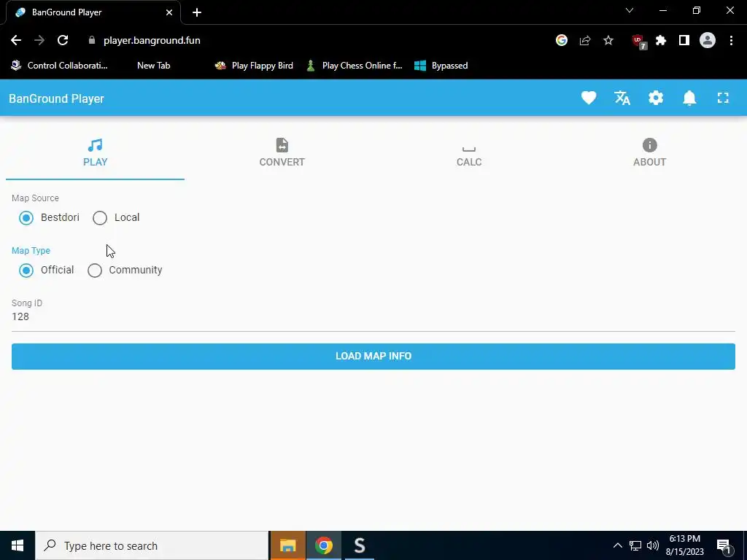The height and width of the screenshot is (560, 747).
Task: Toggle fullscreen mode in BanGround header
Action: click(723, 98)
